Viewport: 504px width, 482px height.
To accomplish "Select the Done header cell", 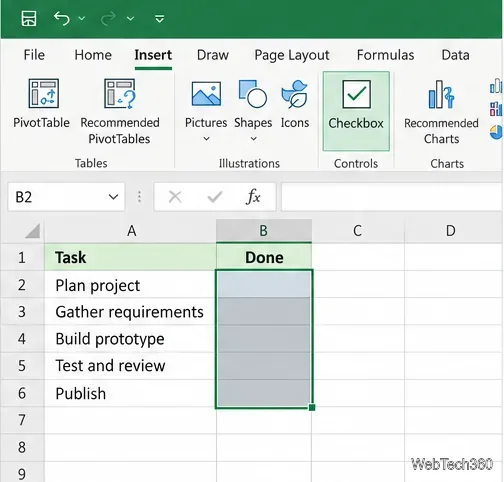I will (x=264, y=257).
